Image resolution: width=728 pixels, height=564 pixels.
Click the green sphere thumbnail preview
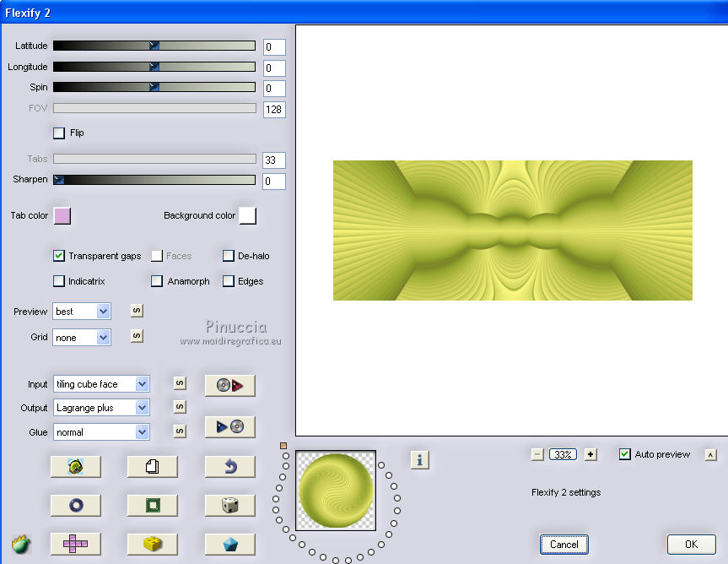tap(336, 491)
